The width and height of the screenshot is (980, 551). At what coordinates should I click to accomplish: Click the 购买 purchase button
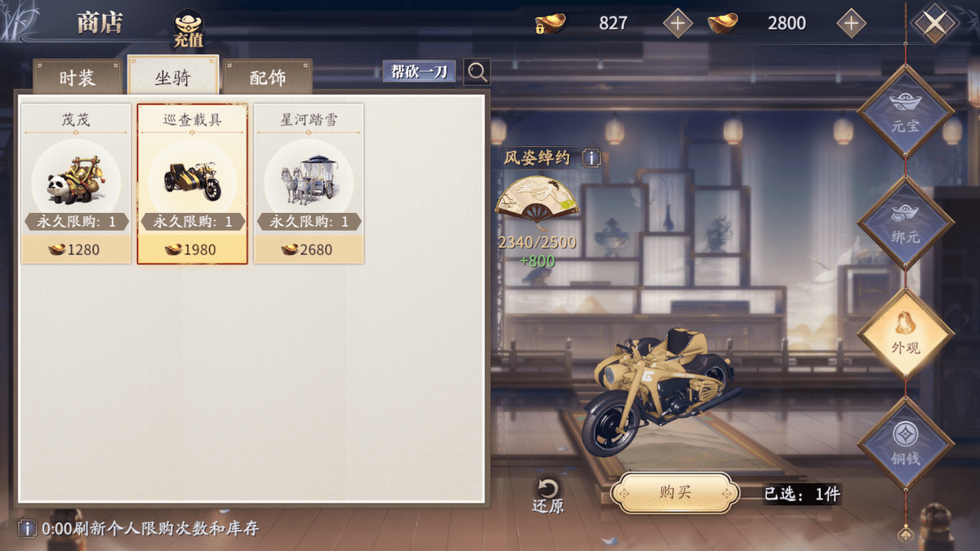675,493
